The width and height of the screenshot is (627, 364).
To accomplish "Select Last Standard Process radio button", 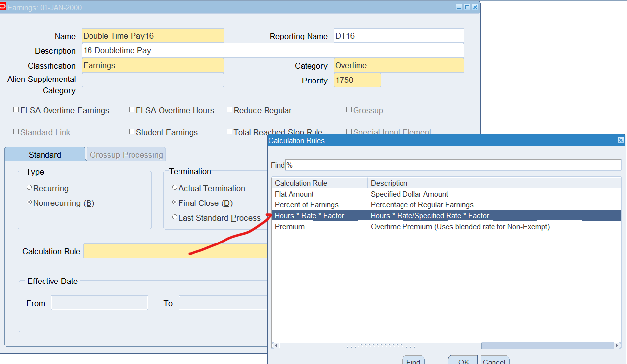I will click(175, 218).
